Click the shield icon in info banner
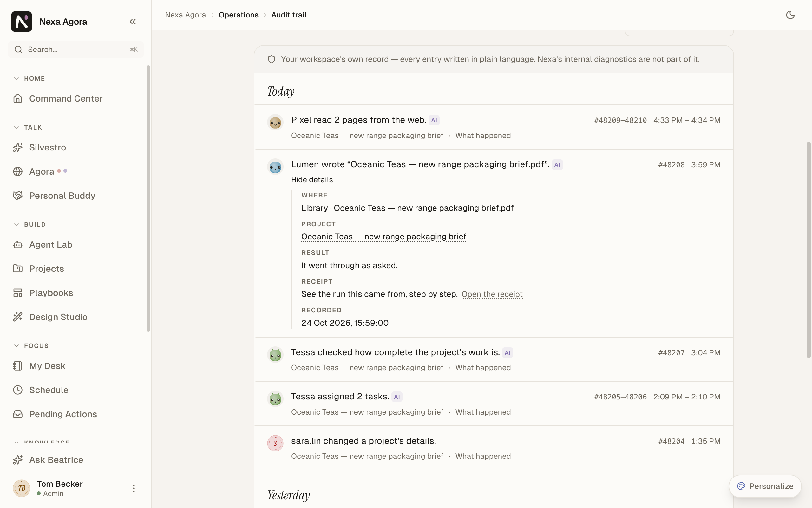The image size is (812, 508). click(x=272, y=59)
